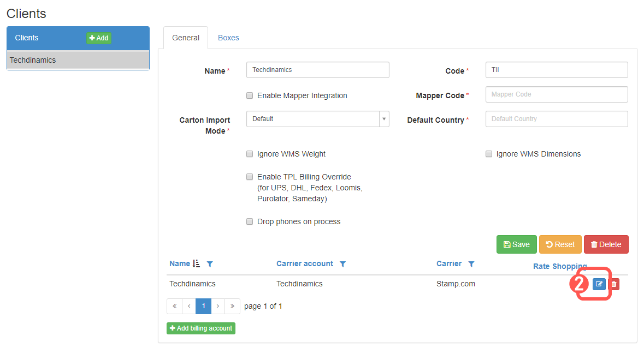Click the Clients panel header label

pyautogui.click(x=27, y=38)
